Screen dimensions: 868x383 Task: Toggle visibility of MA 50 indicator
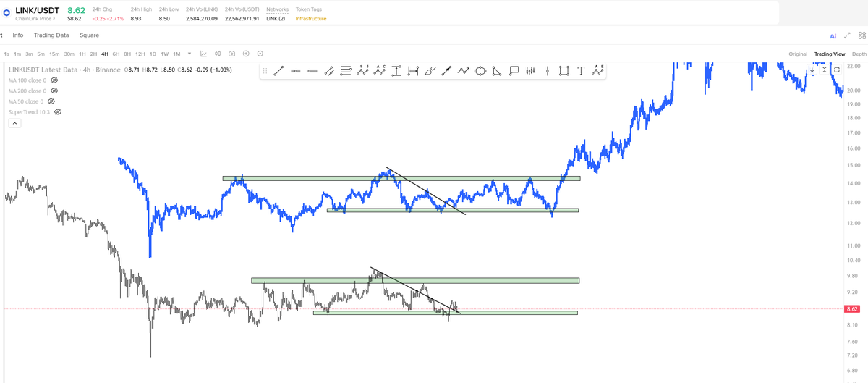pos(51,102)
